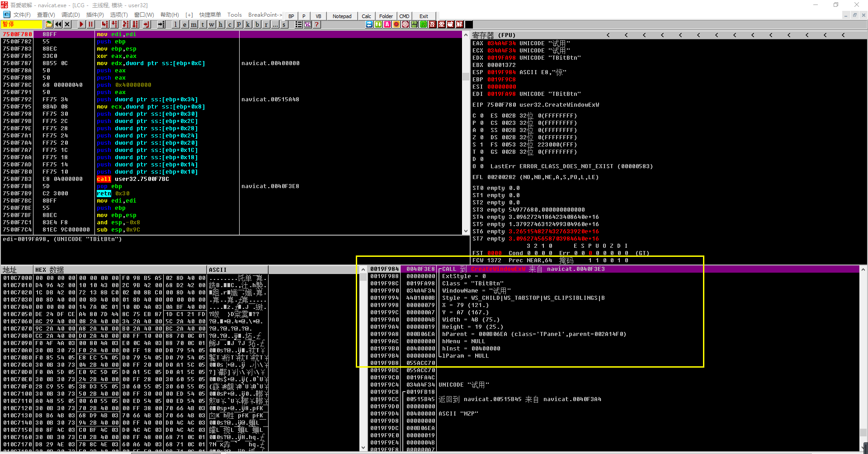Click the Folder toolbar button
Viewport: 868px width, 454px height.
pyautogui.click(x=386, y=16)
